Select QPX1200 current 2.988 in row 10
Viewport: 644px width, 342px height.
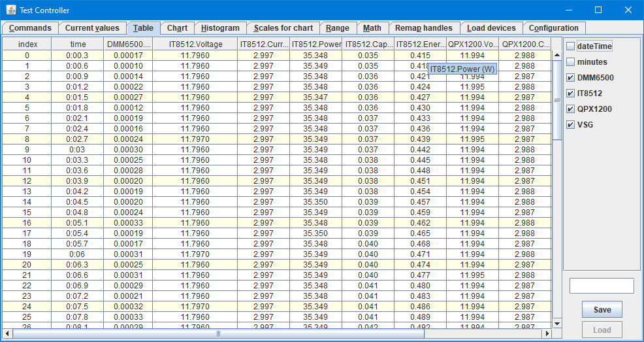[x=525, y=160]
